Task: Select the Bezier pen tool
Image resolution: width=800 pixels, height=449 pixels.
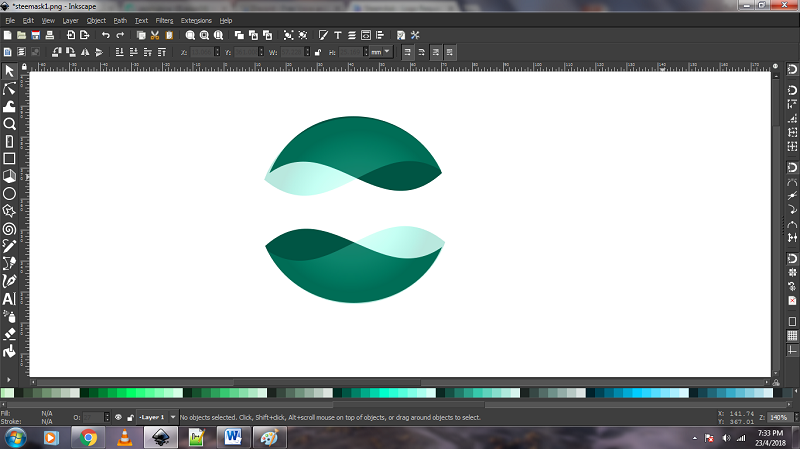Action: [9, 264]
